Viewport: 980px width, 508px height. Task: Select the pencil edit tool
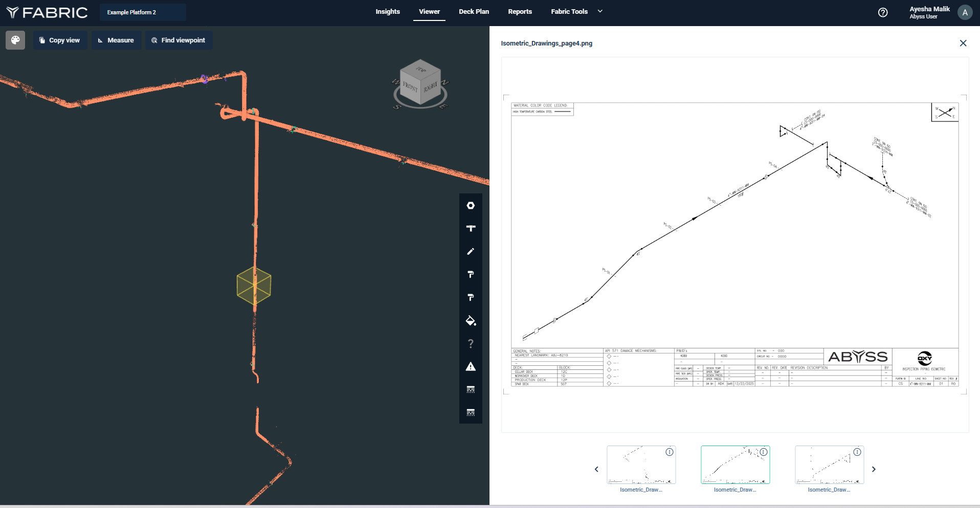[471, 252]
